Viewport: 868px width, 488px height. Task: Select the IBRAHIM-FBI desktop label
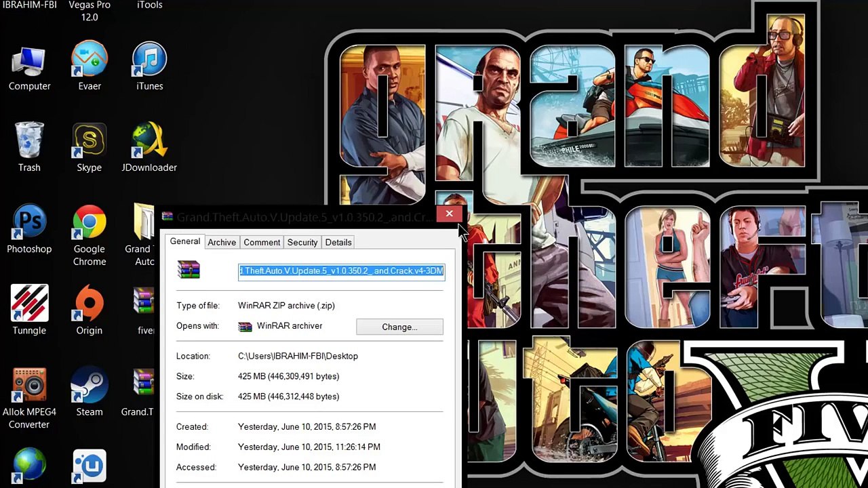(29, 5)
